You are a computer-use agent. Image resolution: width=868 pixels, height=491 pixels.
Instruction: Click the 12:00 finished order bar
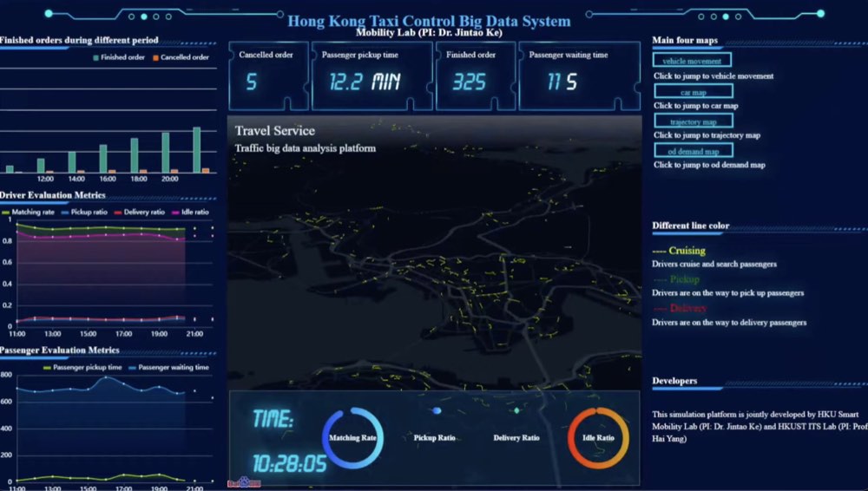click(41, 166)
